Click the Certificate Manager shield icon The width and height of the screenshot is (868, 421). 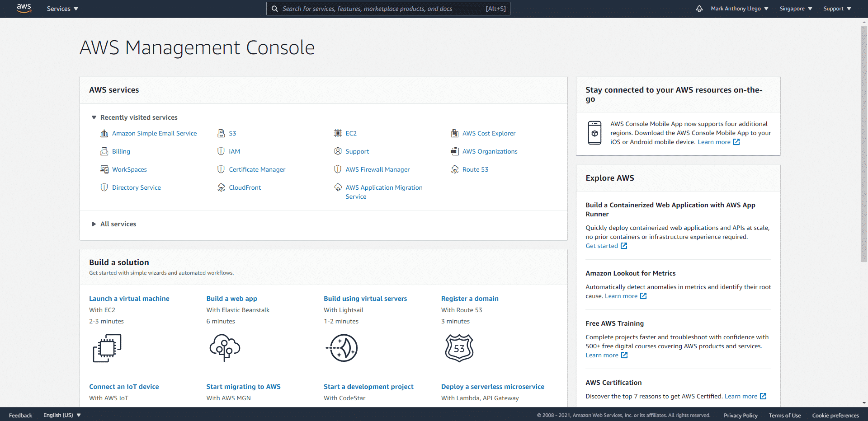(x=221, y=169)
